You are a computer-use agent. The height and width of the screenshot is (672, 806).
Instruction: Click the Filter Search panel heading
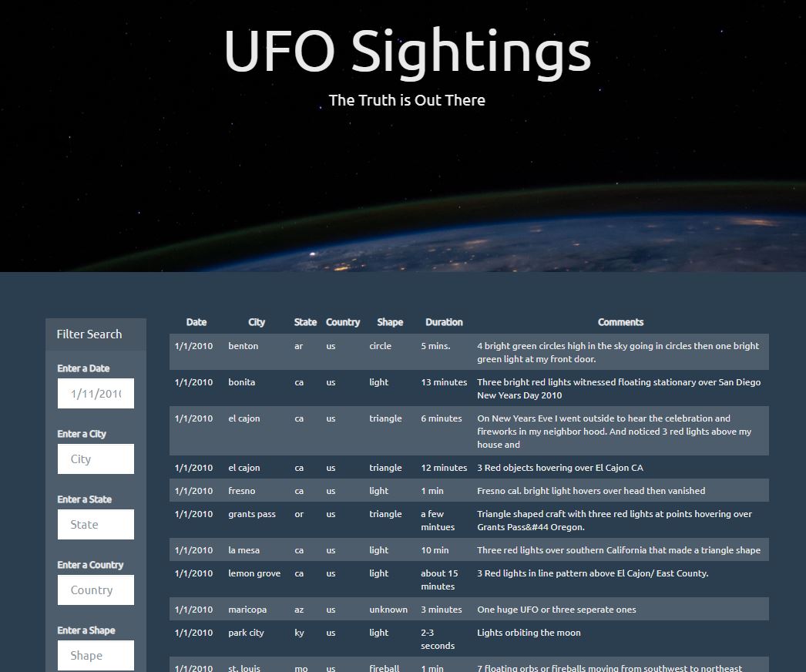pos(89,334)
